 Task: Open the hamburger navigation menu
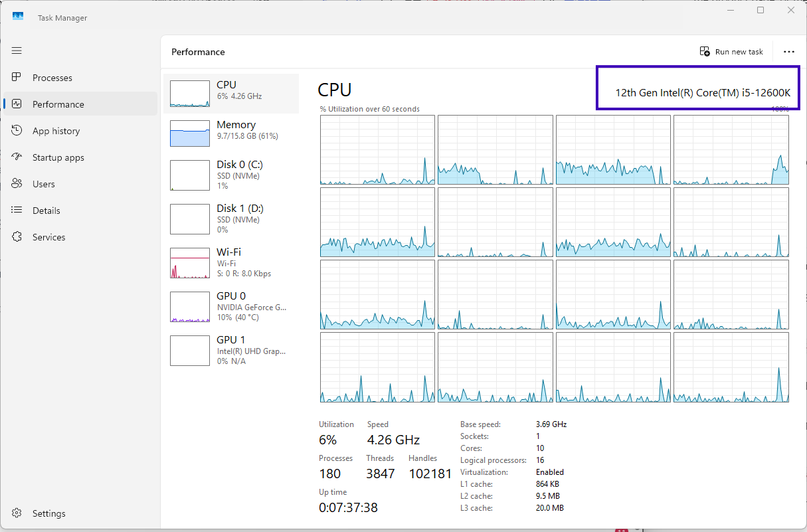pyautogui.click(x=17, y=50)
